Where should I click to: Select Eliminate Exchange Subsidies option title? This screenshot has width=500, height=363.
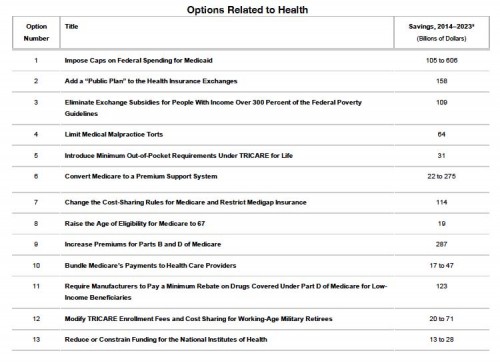point(213,108)
